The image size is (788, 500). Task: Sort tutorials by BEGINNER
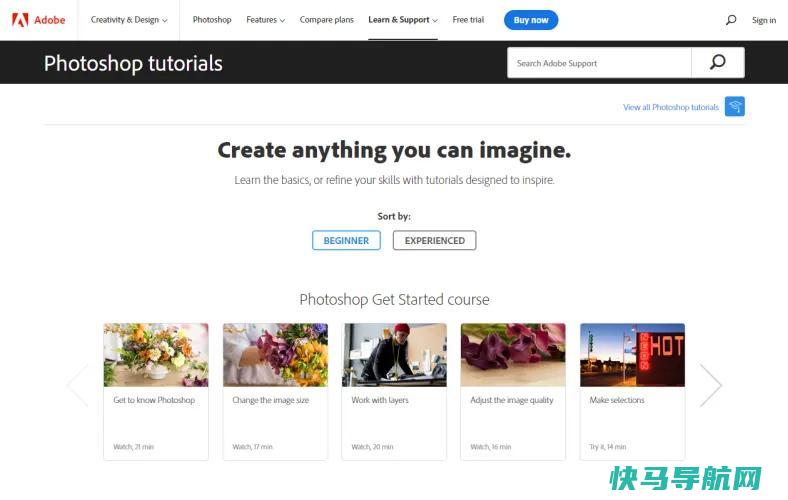click(x=346, y=240)
